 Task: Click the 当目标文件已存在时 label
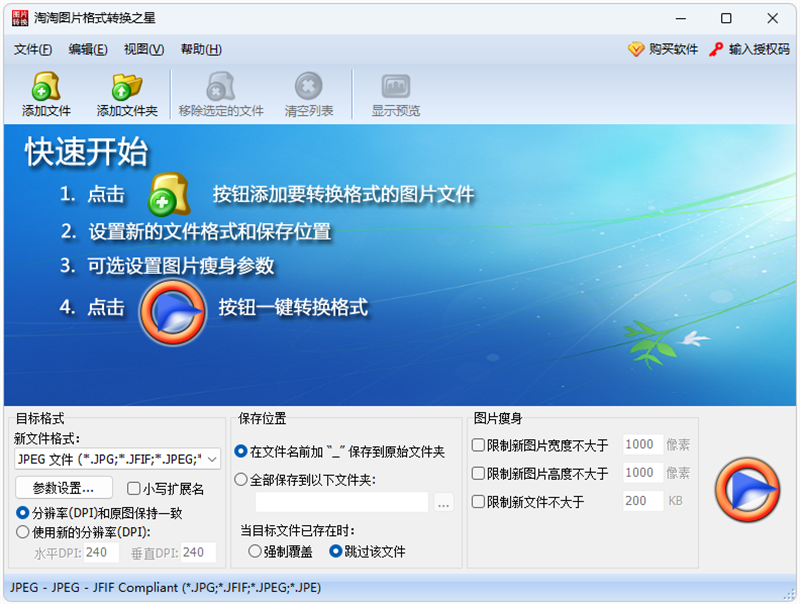click(x=298, y=531)
